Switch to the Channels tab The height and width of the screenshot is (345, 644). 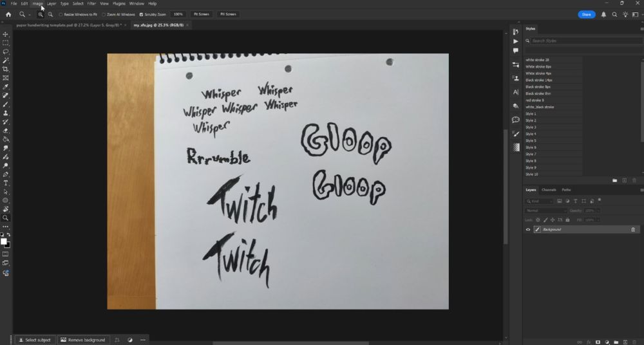point(549,190)
